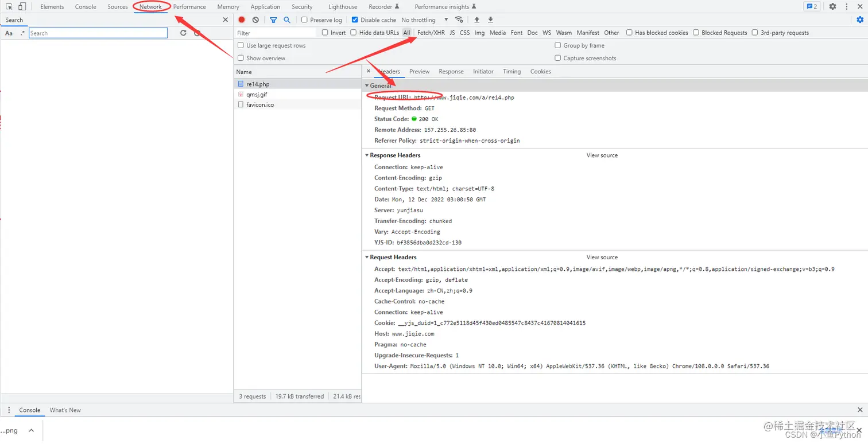The image size is (868, 444).
Task: Click the Name column header
Action: click(297, 72)
